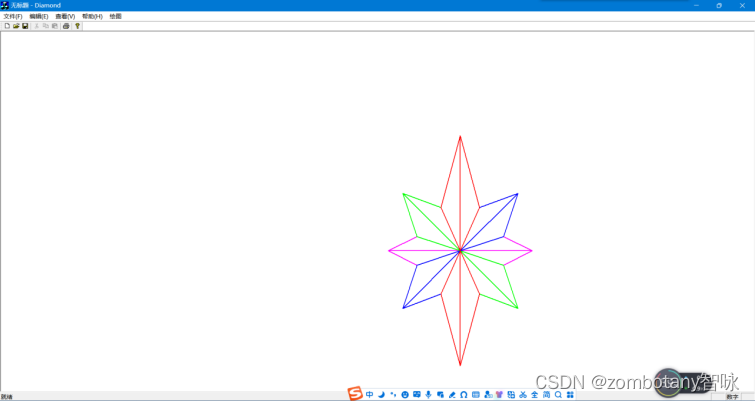Click the 数字 status bar indicator
755x402 pixels.
click(x=732, y=397)
